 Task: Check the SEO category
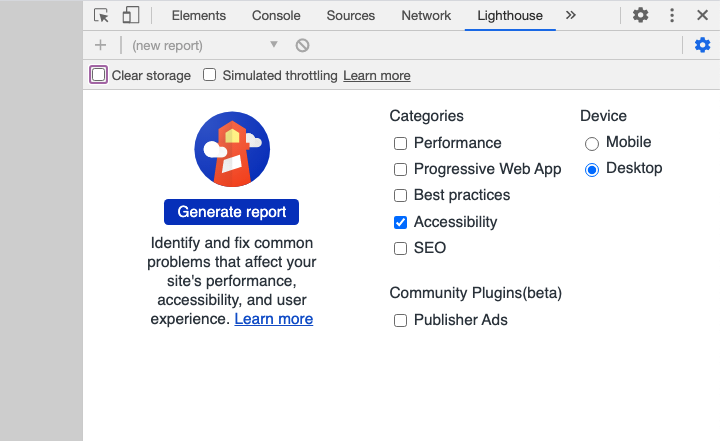(400, 249)
